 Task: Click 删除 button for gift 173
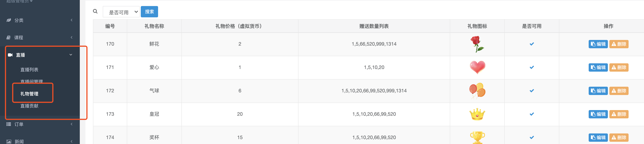point(619,114)
